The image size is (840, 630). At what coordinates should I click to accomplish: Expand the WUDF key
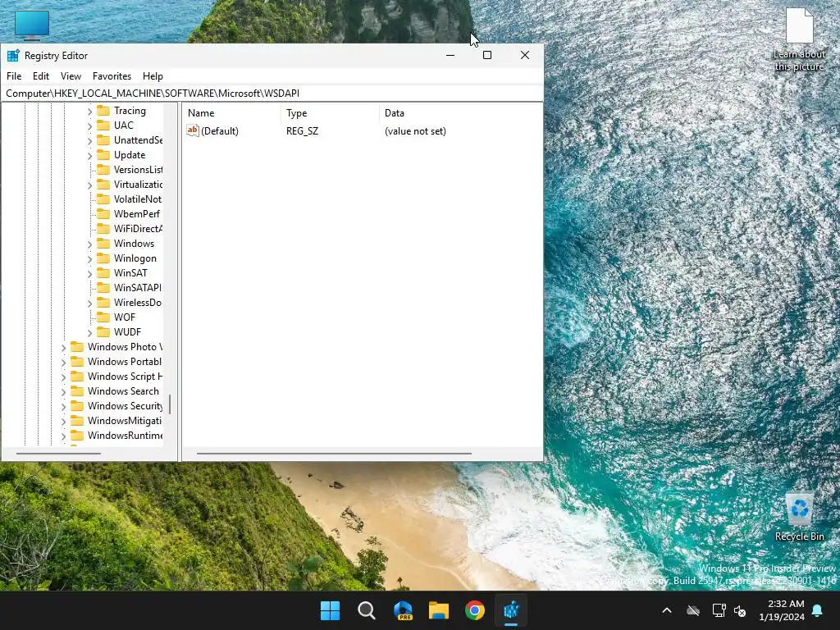(89, 333)
